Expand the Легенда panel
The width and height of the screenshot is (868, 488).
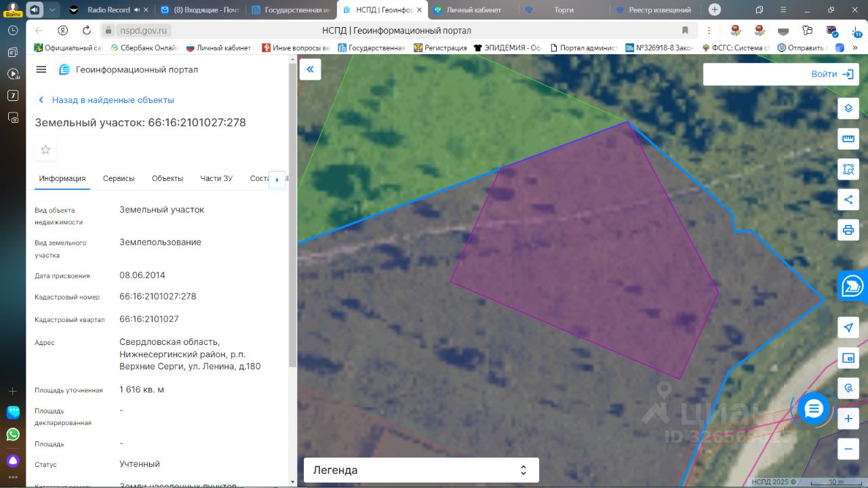421,470
